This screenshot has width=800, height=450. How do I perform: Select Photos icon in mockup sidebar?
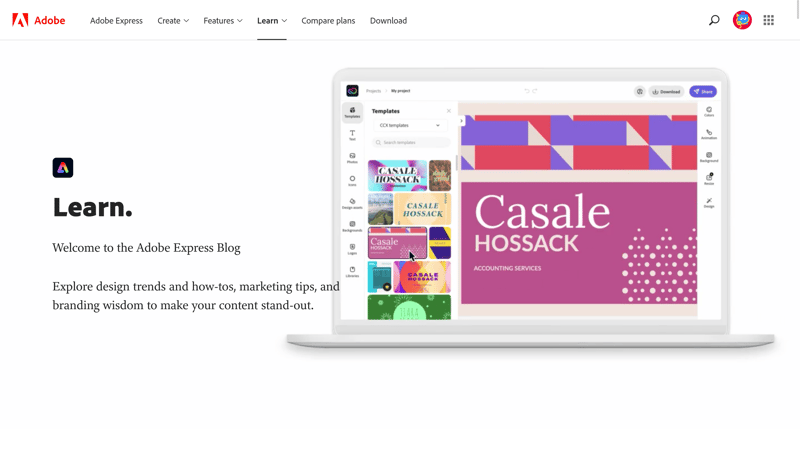[352, 158]
